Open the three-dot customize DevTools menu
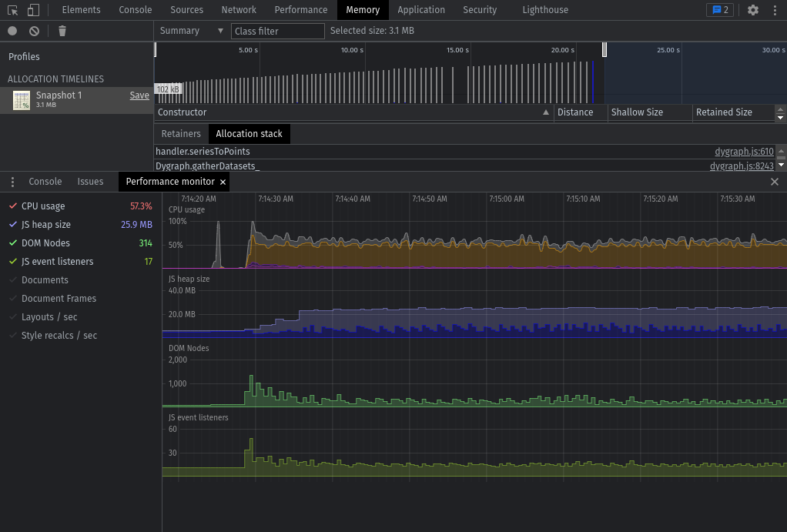This screenshot has width=787, height=532. click(775, 10)
